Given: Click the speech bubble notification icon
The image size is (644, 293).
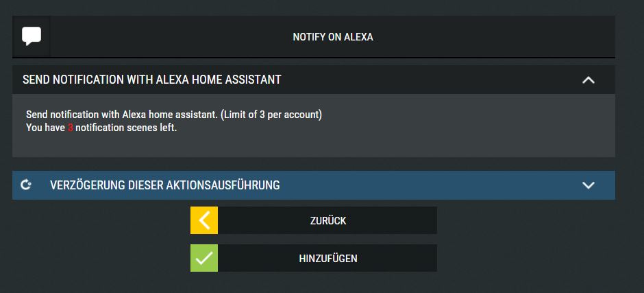Looking at the screenshot, I should tap(32, 36).
